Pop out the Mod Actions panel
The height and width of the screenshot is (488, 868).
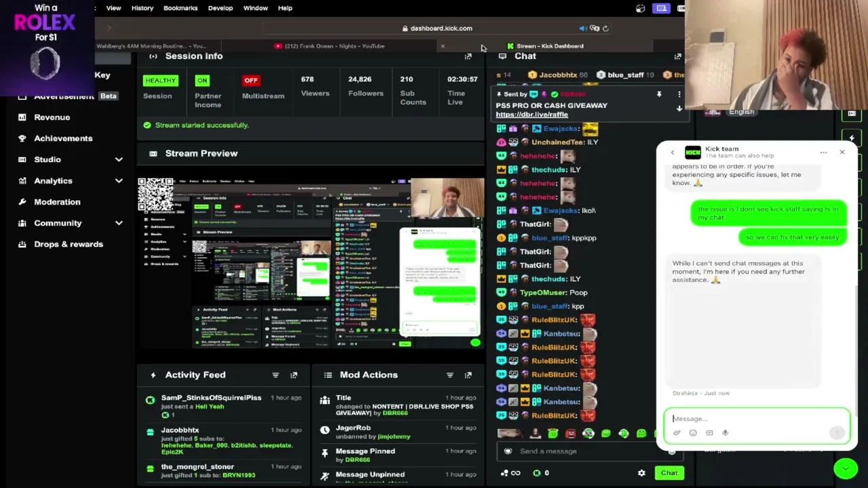(x=468, y=375)
